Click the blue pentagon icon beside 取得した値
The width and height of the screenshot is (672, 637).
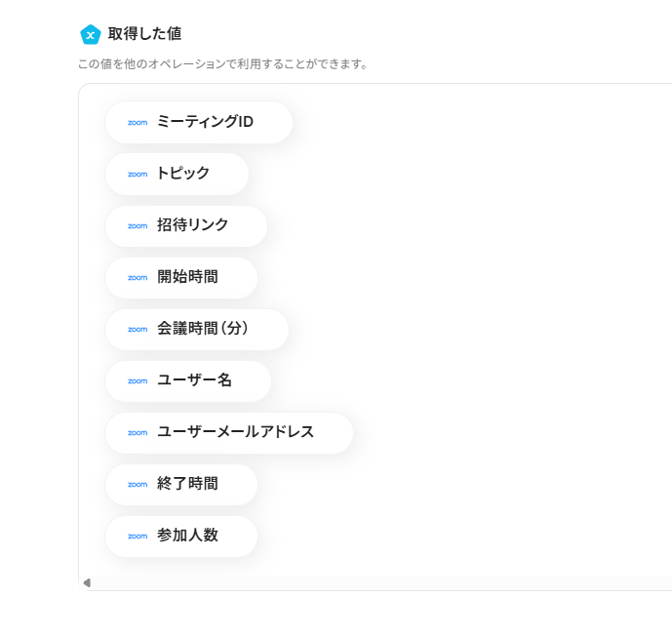pos(91,34)
